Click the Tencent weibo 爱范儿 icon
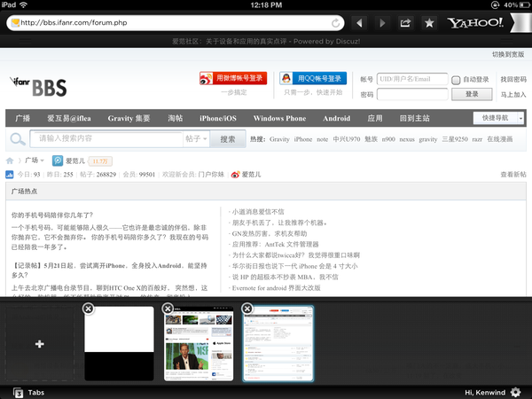The width and height of the screenshot is (532, 399). (58, 160)
